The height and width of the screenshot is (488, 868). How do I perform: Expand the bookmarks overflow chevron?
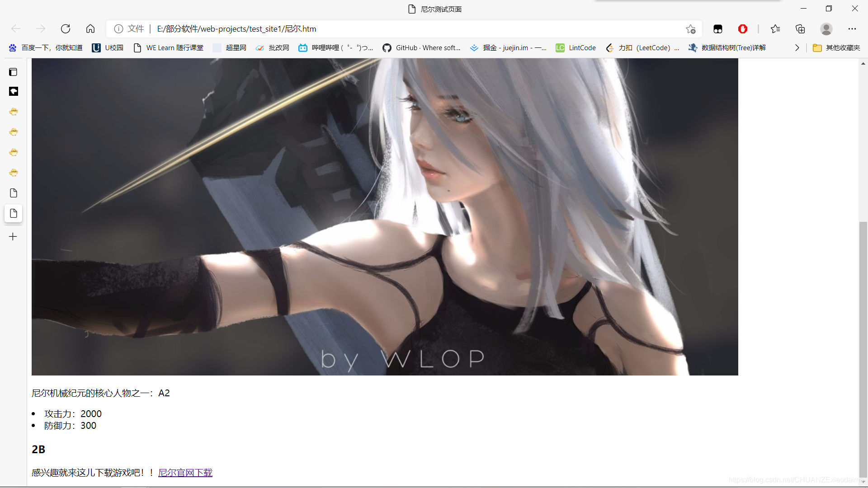797,48
